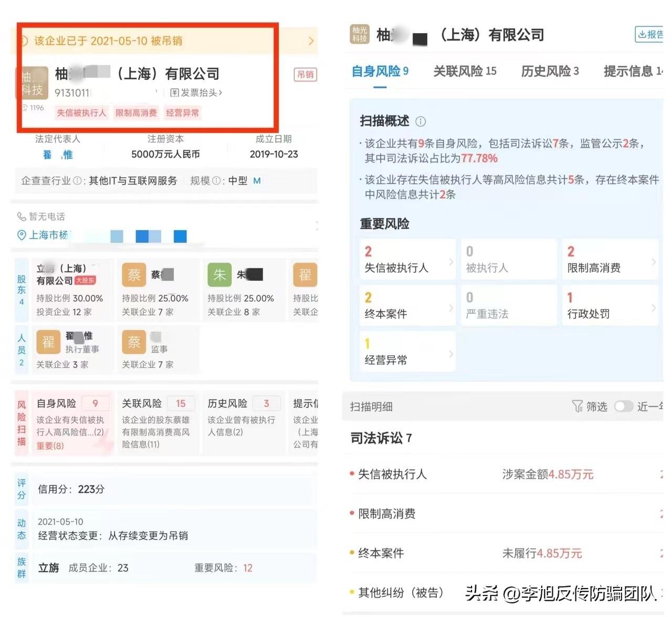Click the 限制高消费 red tag
This screenshot has height=617, width=672.
(x=136, y=113)
